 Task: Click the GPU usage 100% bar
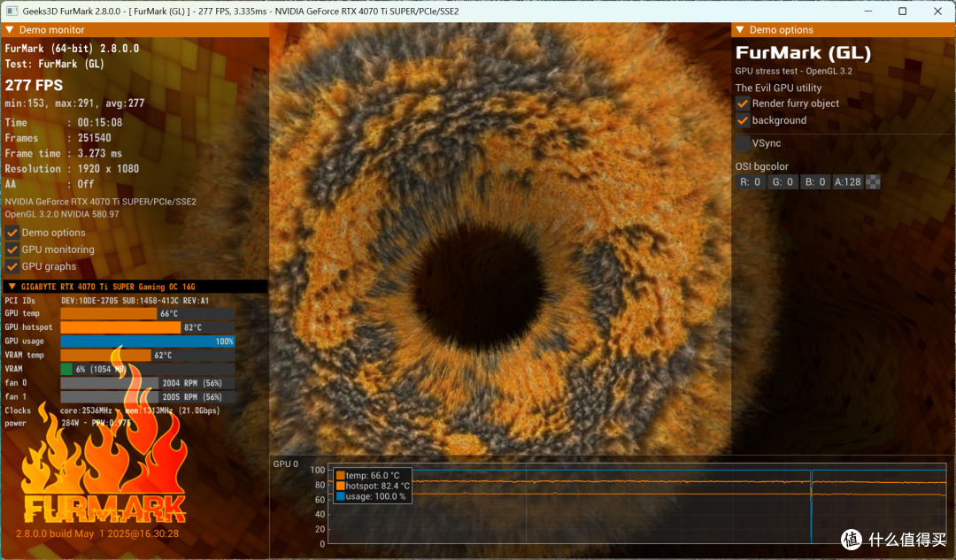148,341
